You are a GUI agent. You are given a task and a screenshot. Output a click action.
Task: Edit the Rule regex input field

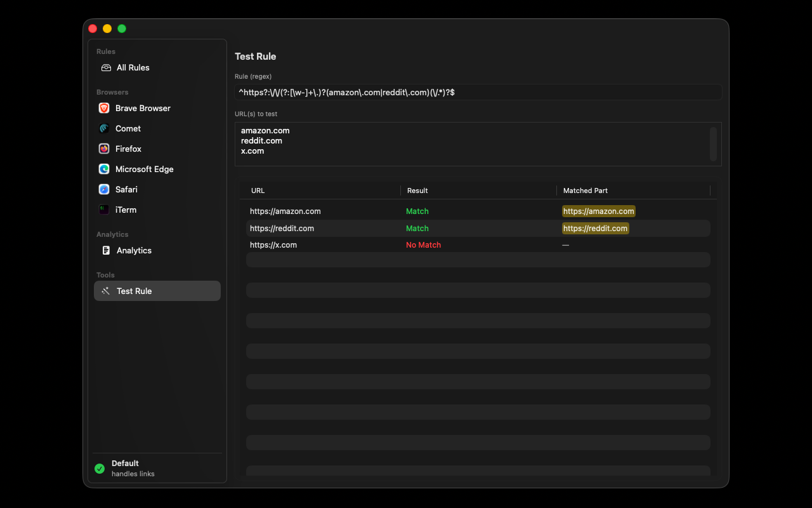(478, 93)
